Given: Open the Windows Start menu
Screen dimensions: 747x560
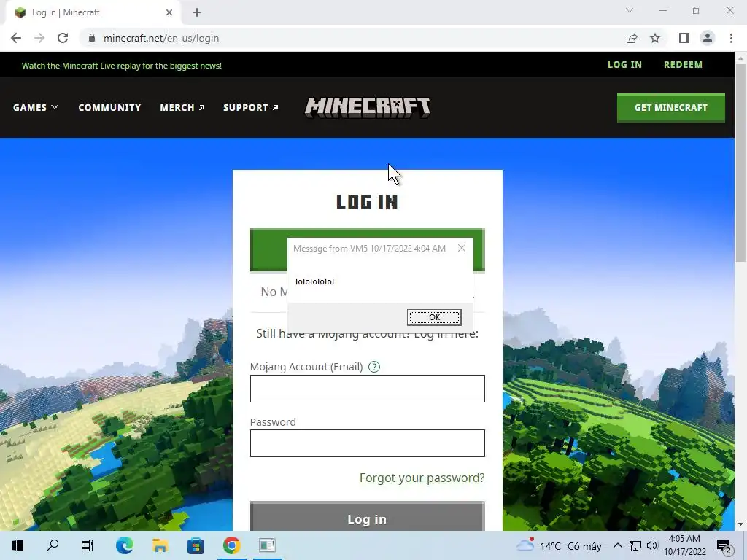Looking at the screenshot, I should [18, 545].
